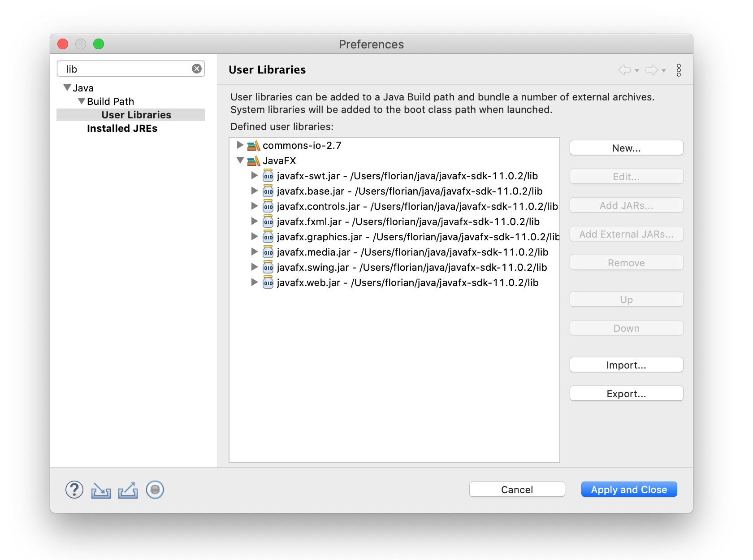Expand the javafx.controls.jar entry

[x=254, y=206]
